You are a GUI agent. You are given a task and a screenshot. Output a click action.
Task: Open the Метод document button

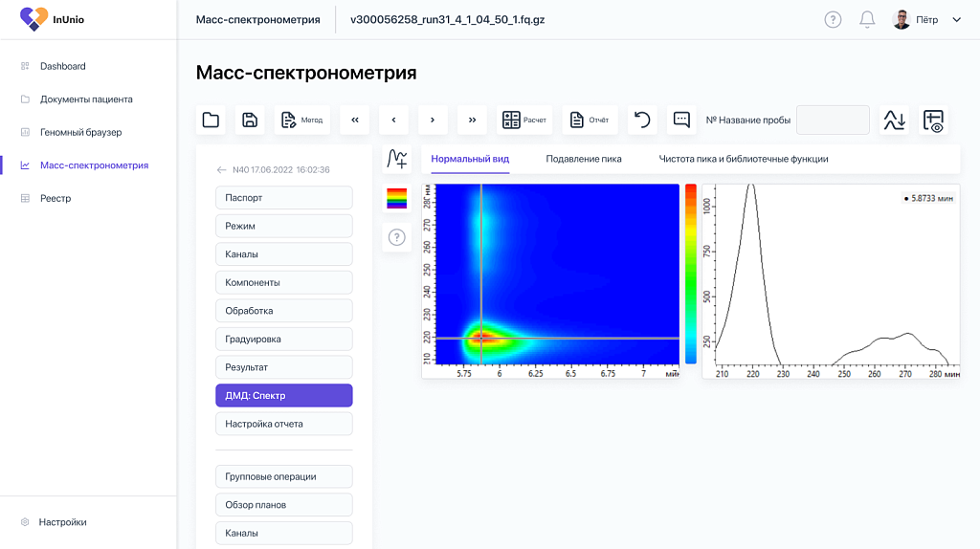pos(301,120)
